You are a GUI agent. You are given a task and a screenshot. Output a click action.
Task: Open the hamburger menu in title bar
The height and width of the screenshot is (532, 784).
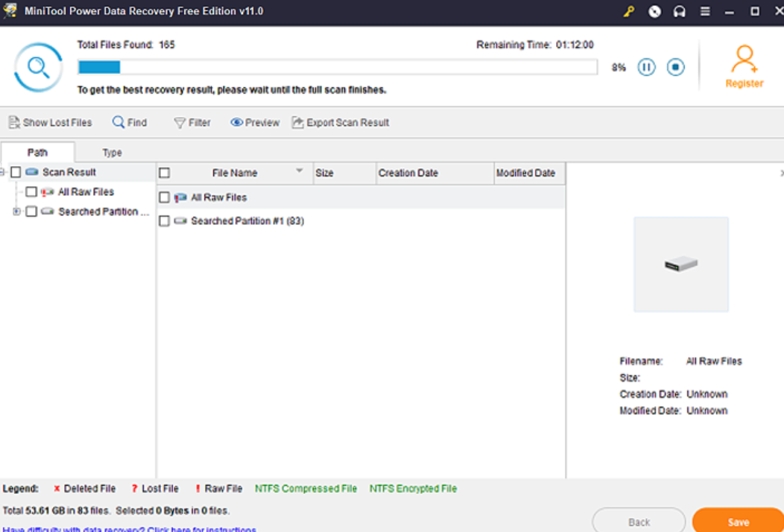click(705, 11)
